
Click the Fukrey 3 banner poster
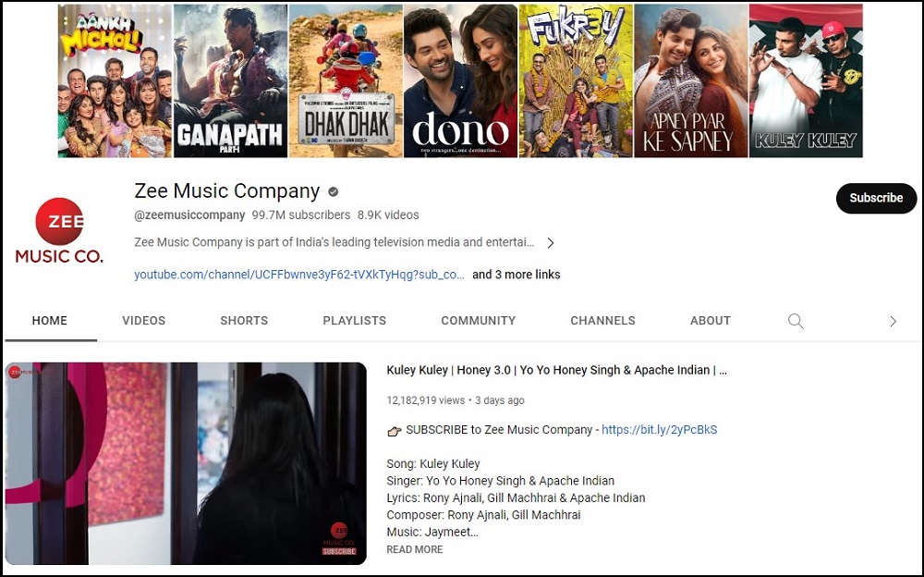pos(576,80)
